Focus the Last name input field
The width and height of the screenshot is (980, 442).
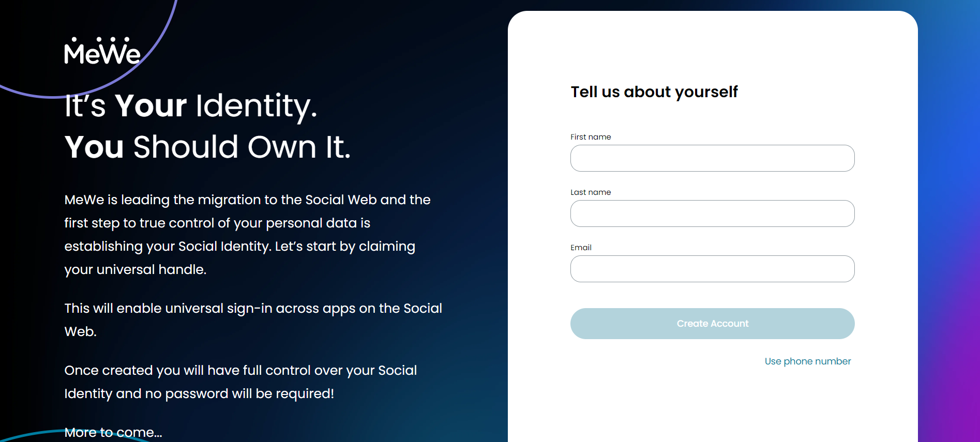point(712,214)
